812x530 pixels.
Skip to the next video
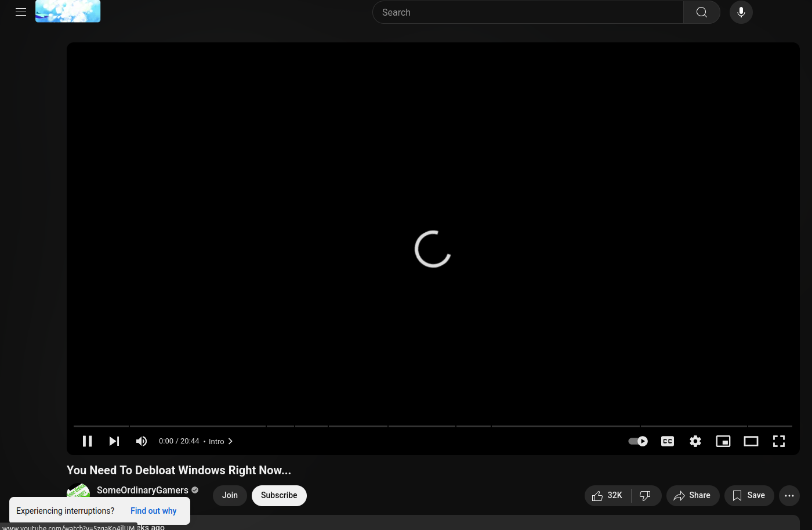click(114, 441)
